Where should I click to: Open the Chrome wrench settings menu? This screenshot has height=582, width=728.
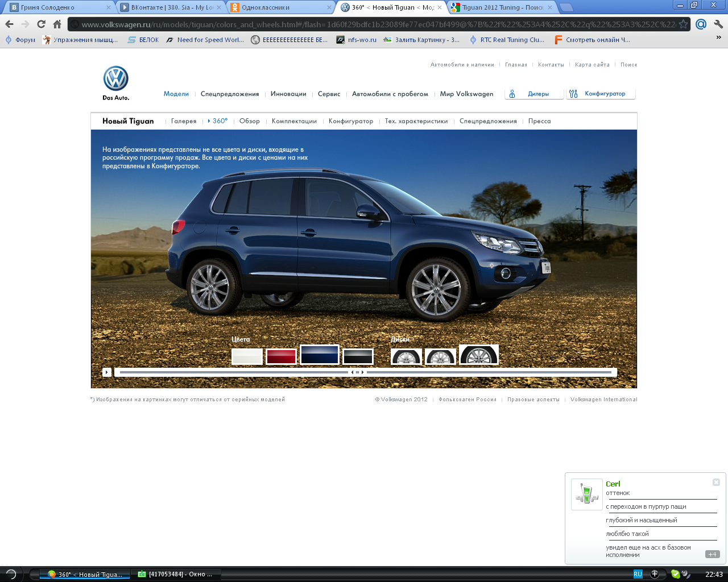point(718,24)
